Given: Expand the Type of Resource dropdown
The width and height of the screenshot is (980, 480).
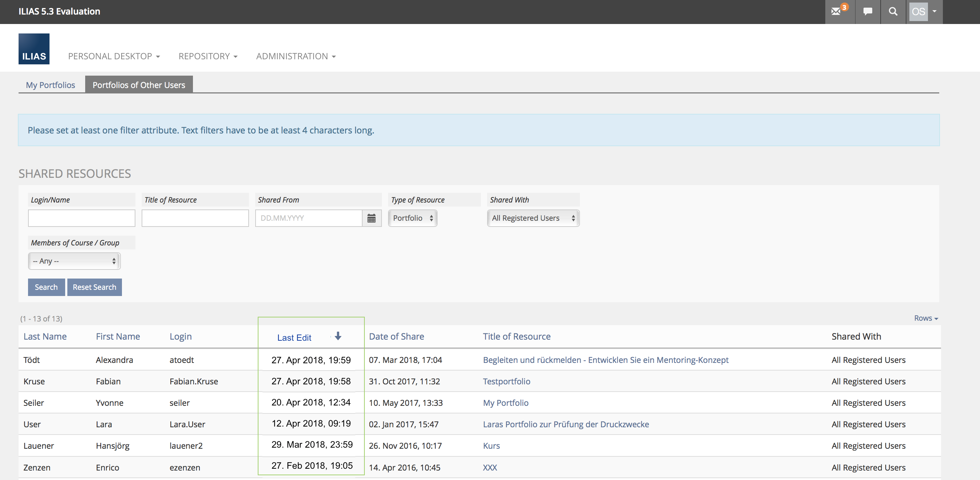Looking at the screenshot, I should coord(412,218).
